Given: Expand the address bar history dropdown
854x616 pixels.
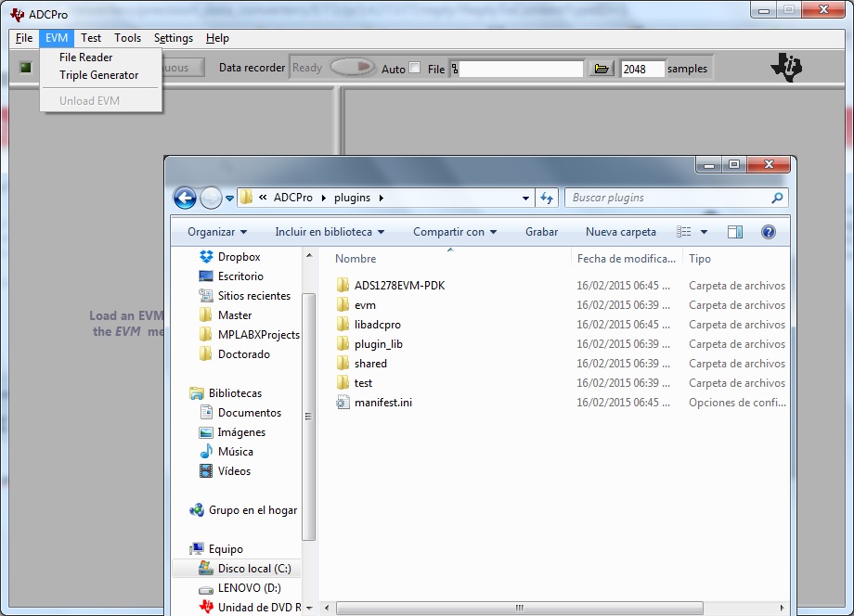Looking at the screenshot, I should [525, 199].
